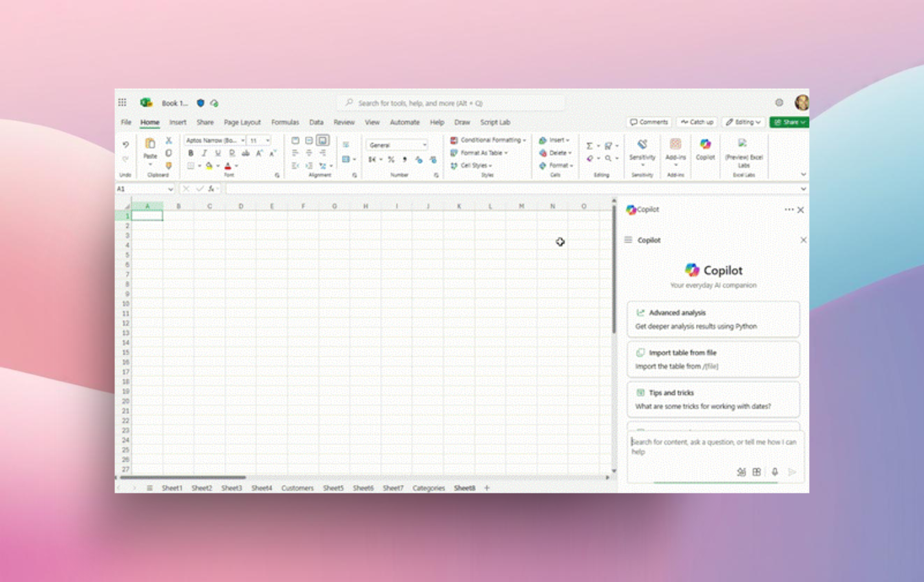This screenshot has height=582, width=924.
Task: Click Increase Decimal icon
Action: [x=419, y=160]
